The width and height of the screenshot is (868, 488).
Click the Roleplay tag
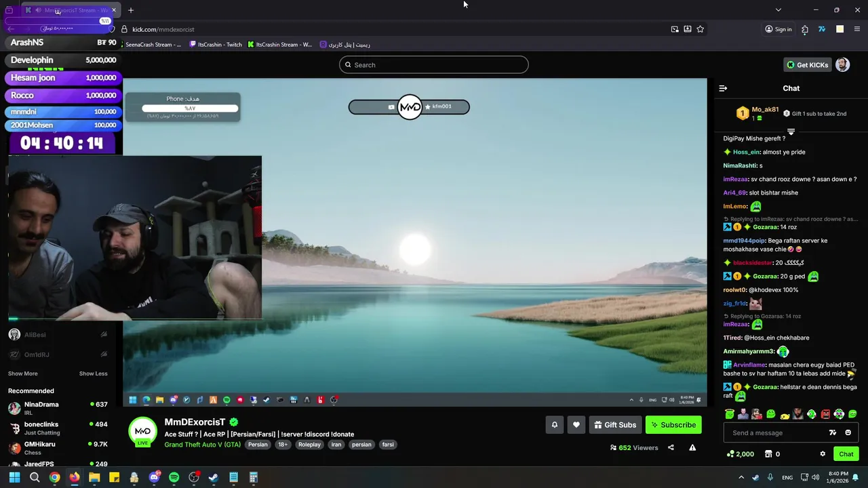[x=309, y=445]
